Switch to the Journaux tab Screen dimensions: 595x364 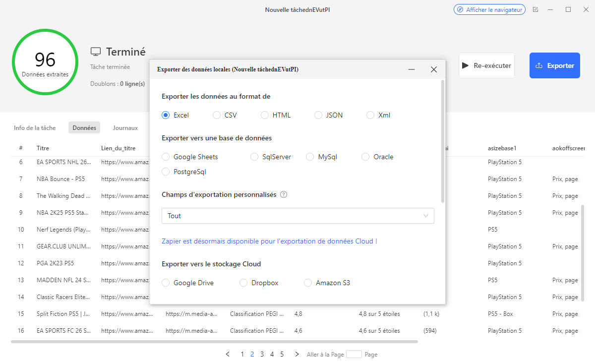pyautogui.click(x=125, y=127)
